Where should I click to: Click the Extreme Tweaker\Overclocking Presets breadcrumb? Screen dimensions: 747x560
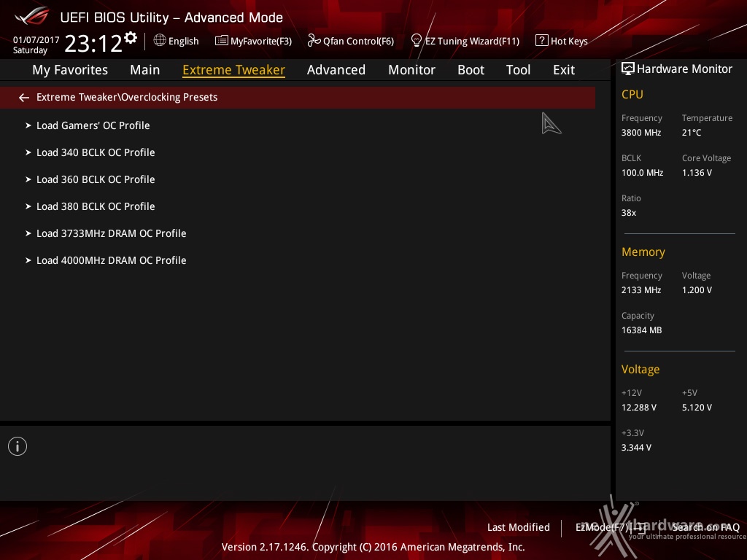[x=127, y=97]
